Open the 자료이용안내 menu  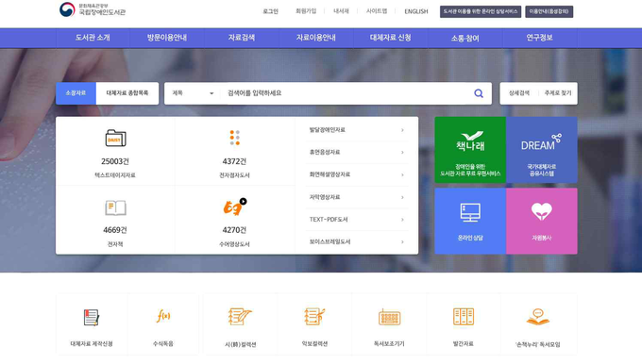click(x=316, y=38)
